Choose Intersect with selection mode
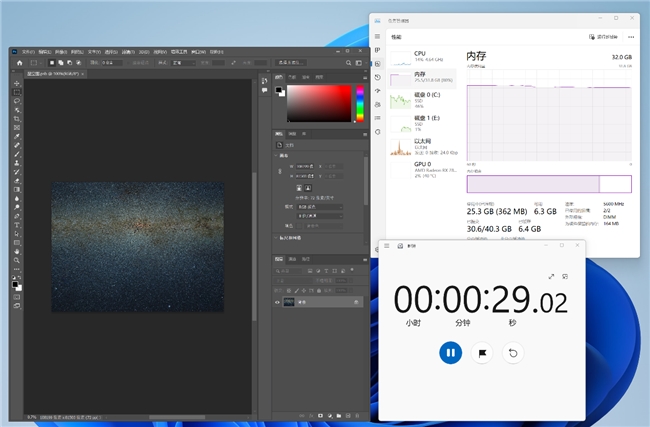The width and height of the screenshot is (650, 427). point(78,63)
